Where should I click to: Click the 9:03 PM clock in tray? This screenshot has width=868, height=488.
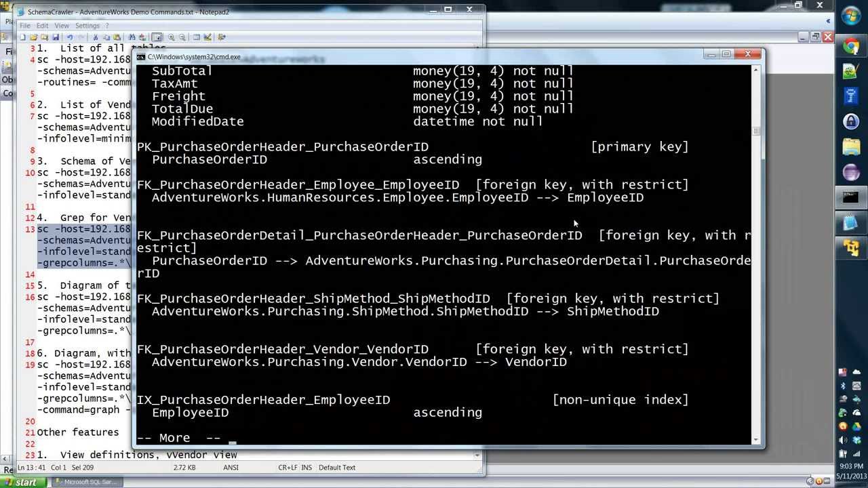(x=851, y=466)
